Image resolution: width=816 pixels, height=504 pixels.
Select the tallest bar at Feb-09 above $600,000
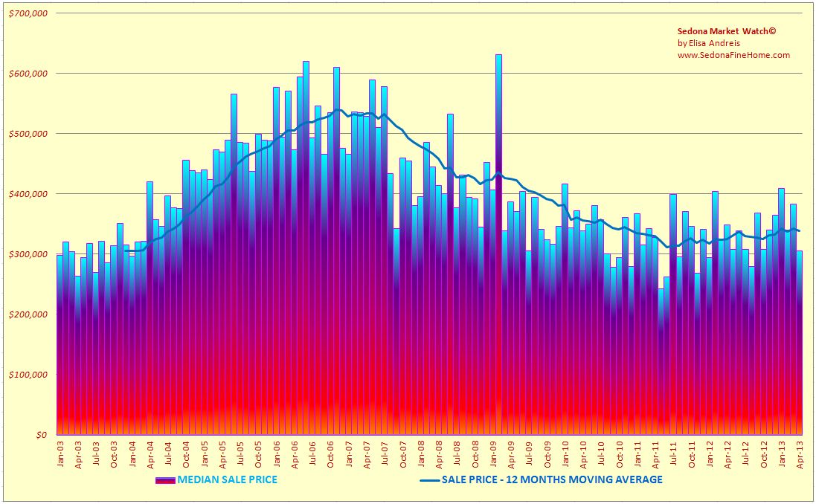click(498, 245)
